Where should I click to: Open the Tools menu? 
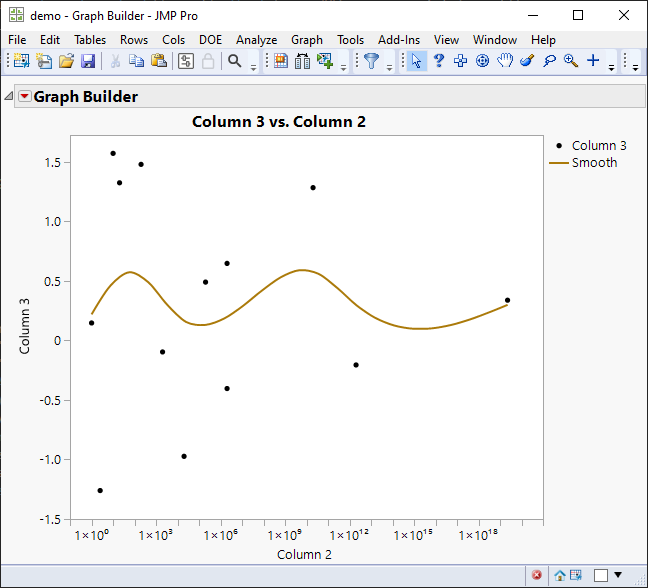pos(350,40)
